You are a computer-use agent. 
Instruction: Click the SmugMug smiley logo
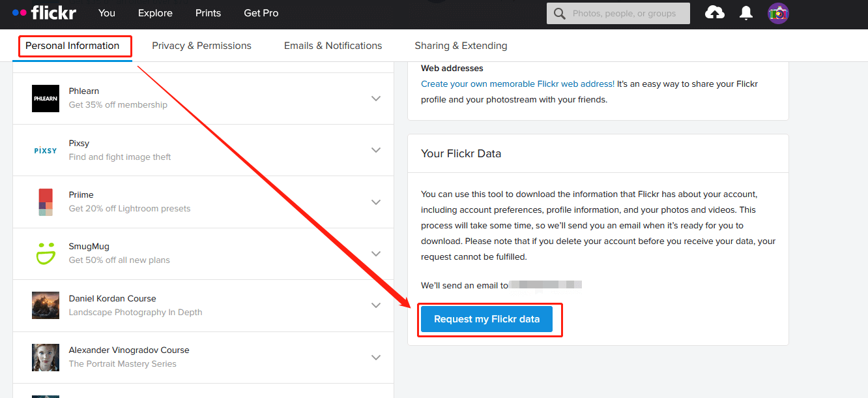click(46, 253)
